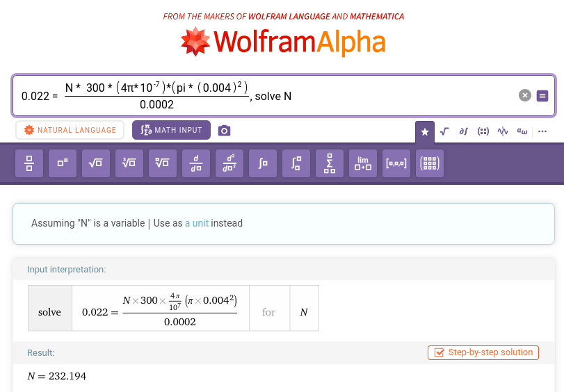The height and width of the screenshot is (392, 564).
Task: Click the variable N cell after 'for'
Action: (304, 308)
